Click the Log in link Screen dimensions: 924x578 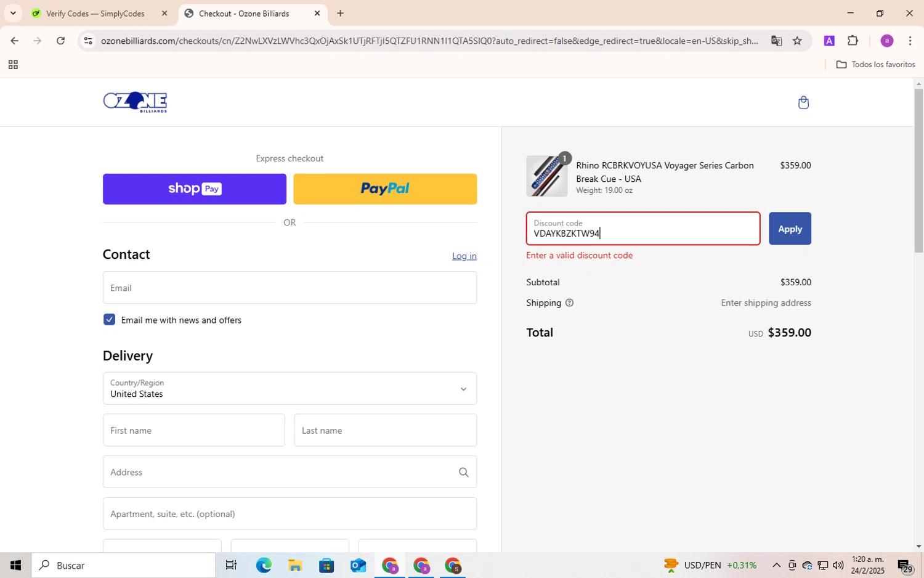point(464,256)
